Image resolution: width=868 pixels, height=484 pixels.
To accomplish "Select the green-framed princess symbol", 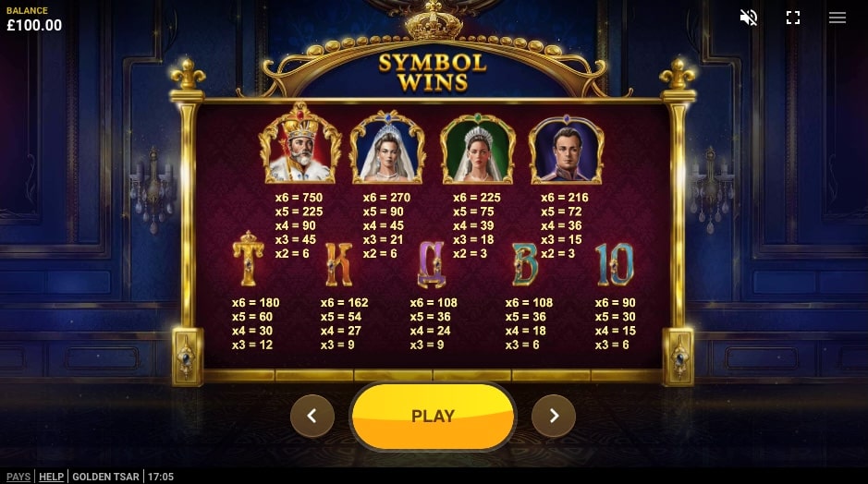I will (x=477, y=148).
